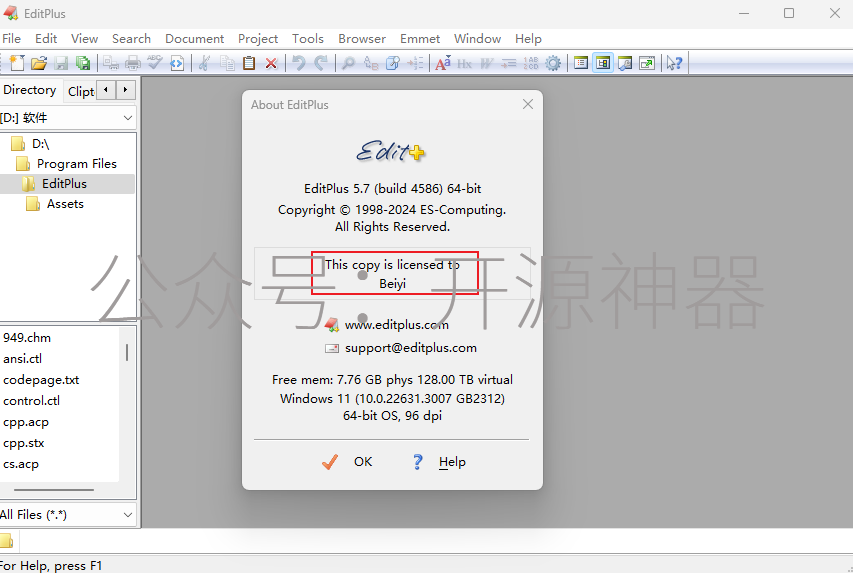Run the ABC spell check icon
Viewport: 853px width, 573px height.
pyautogui.click(x=155, y=63)
